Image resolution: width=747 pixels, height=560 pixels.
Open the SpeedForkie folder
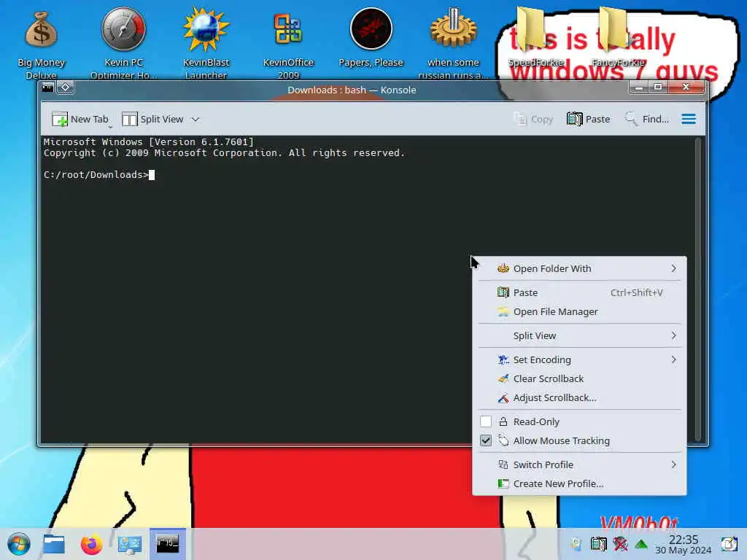point(535,37)
